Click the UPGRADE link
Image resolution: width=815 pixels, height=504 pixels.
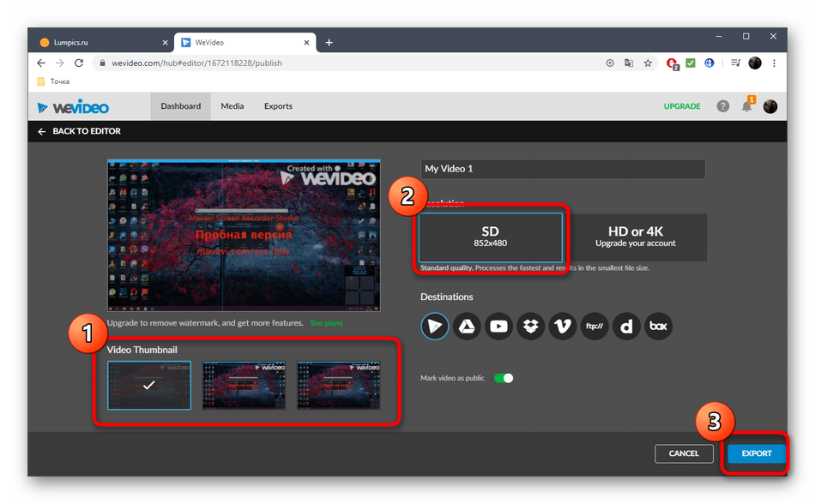point(682,106)
